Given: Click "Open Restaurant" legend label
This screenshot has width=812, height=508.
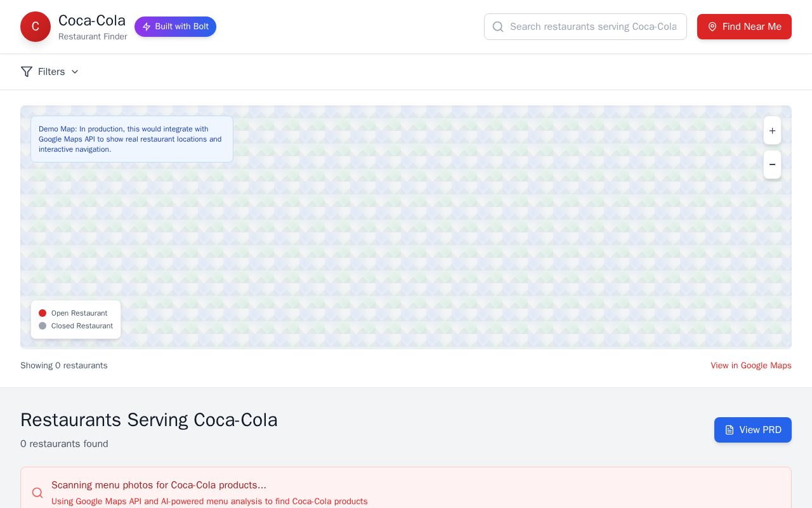Looking at the screenshot, I should pos(79,313).
